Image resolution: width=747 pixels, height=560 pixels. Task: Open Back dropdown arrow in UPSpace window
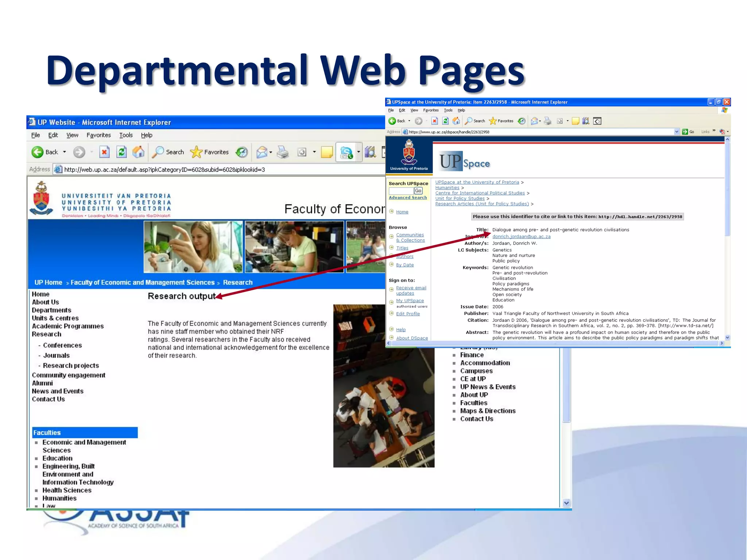pyautogui.click(x=409, y=121)
